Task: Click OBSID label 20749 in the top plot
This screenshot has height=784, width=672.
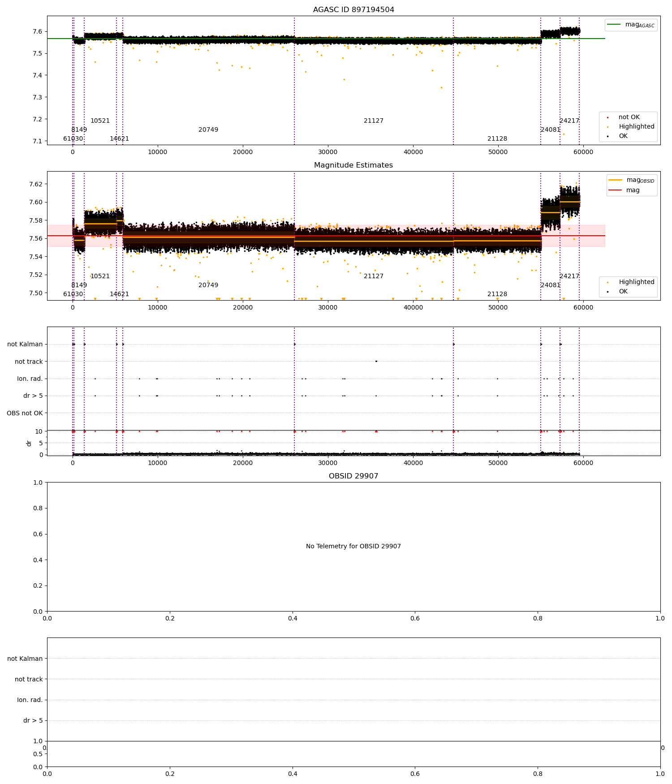Action: pyautogui.click(x=208, y=130)
